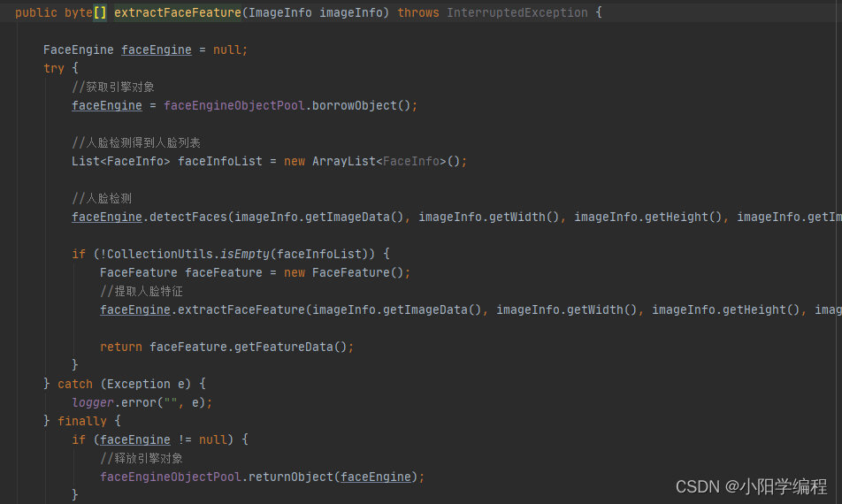The height and width of the screenshot is (504, 842).
Task: Click the extractFaceFeature method name
Action: pyautogui.click(x=177, y=12)
